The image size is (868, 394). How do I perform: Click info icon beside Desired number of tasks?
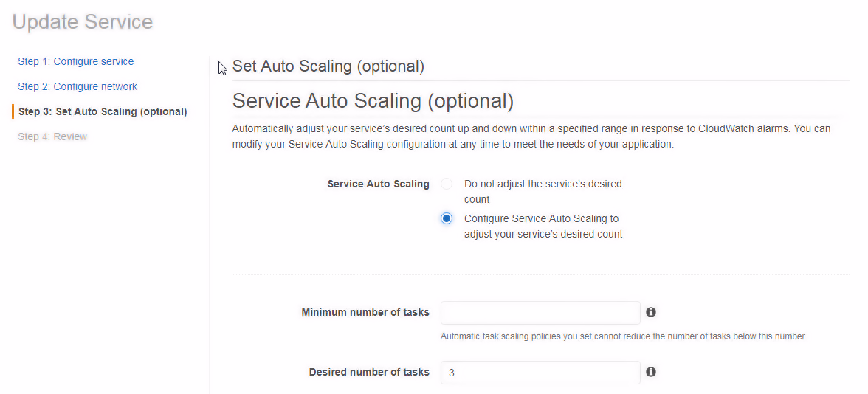click(651, 372)
